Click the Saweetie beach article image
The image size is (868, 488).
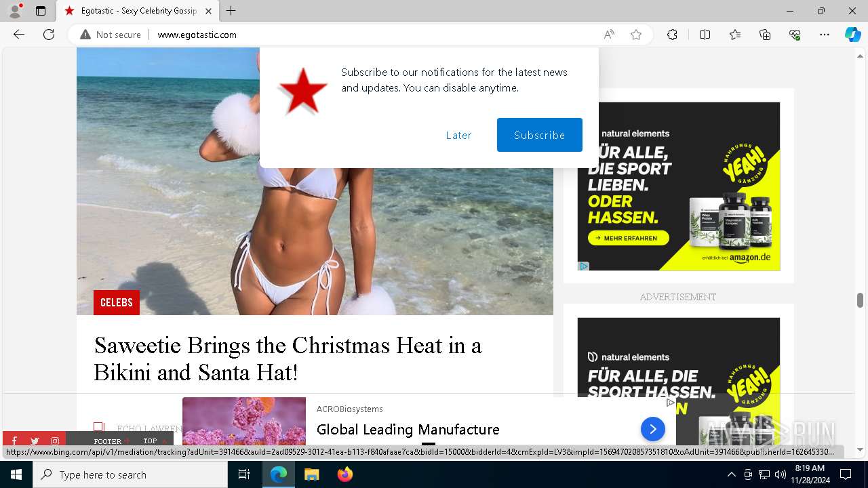click(315, 181)
